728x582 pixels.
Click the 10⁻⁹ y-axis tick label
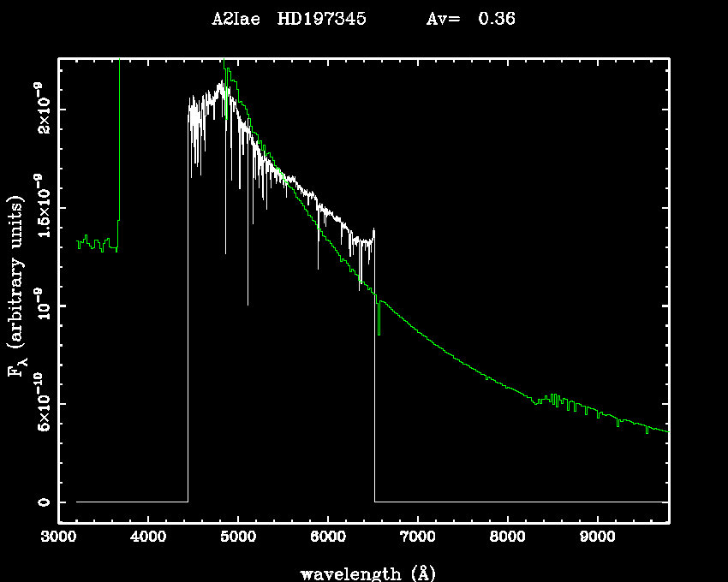[x=42, y=306]
